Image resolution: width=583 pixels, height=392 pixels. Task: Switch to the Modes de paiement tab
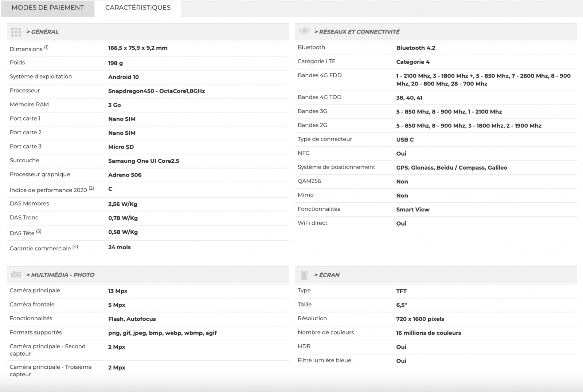click(48, 8)
